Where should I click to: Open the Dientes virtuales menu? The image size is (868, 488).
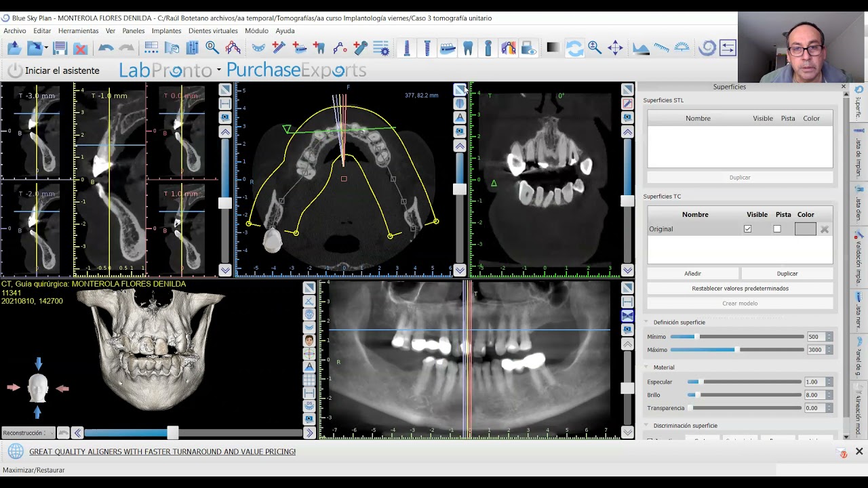213,30
